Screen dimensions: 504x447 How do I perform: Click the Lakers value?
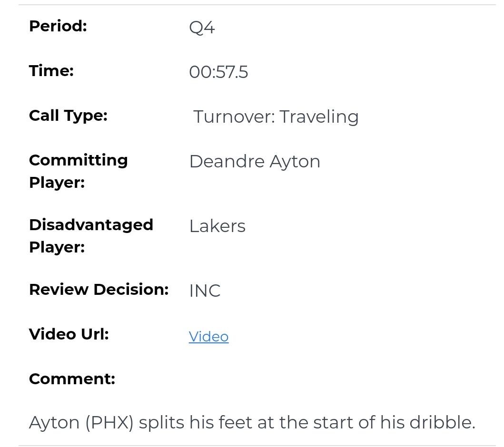pos(217,226)
